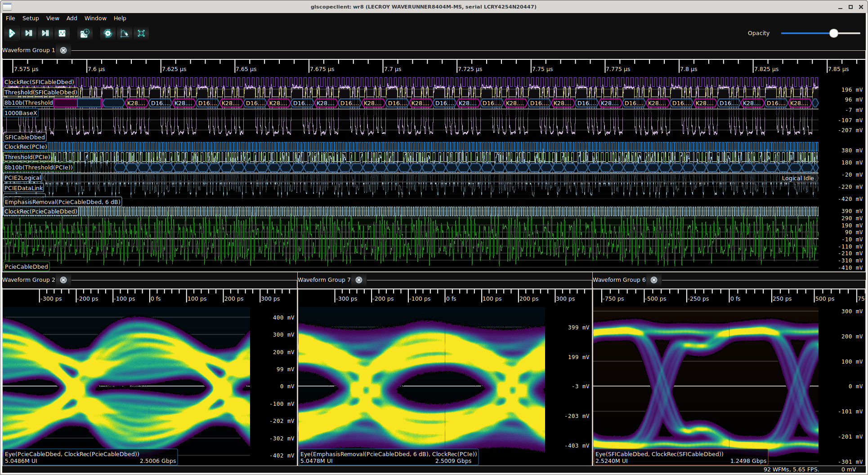Click the 7.6 µs timeline marker
Screen dimensions: 868x475
pos(96,69)
